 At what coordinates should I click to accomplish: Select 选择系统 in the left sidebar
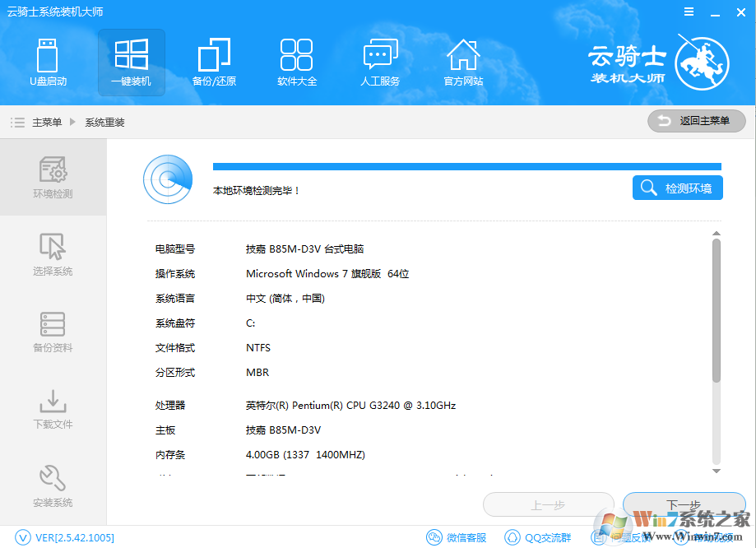pyautogui.click(x=52, y=255)
